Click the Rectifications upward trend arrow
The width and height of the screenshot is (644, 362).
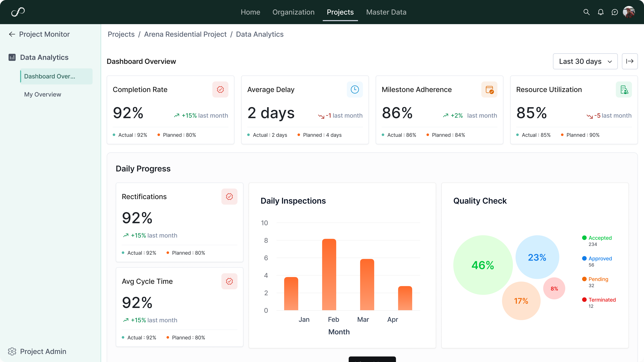point(126,235)
